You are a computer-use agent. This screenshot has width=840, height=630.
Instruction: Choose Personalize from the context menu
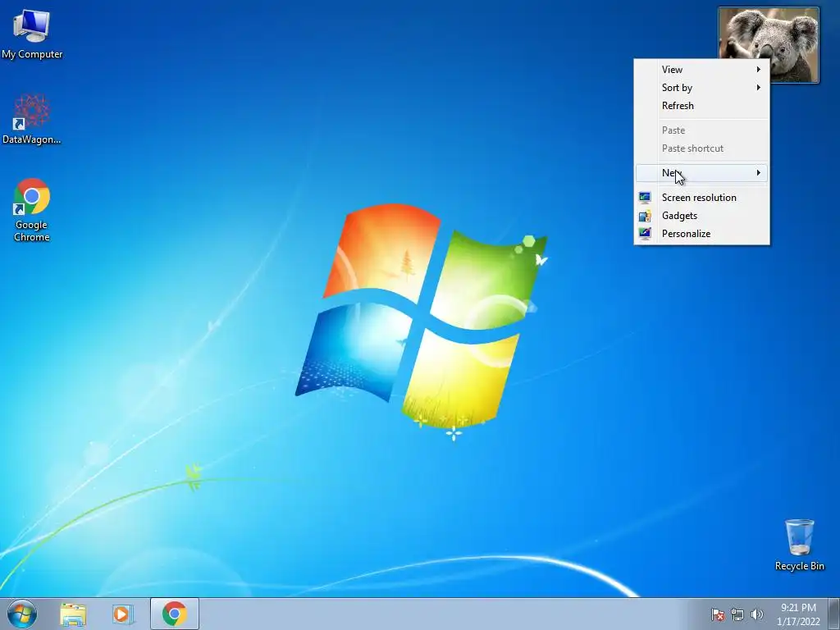point(702,234)
